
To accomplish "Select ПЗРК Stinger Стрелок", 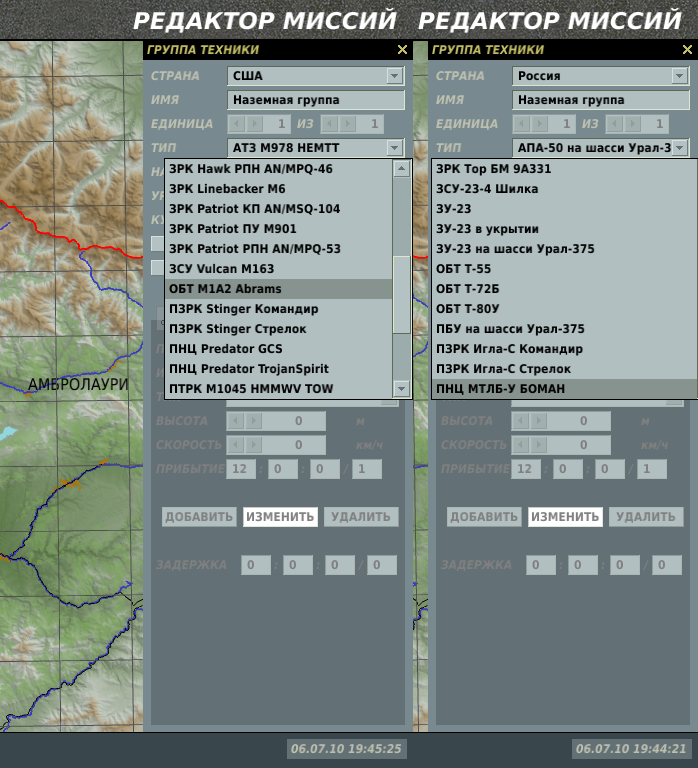I will pyautogui.click(x=279, y=329).
